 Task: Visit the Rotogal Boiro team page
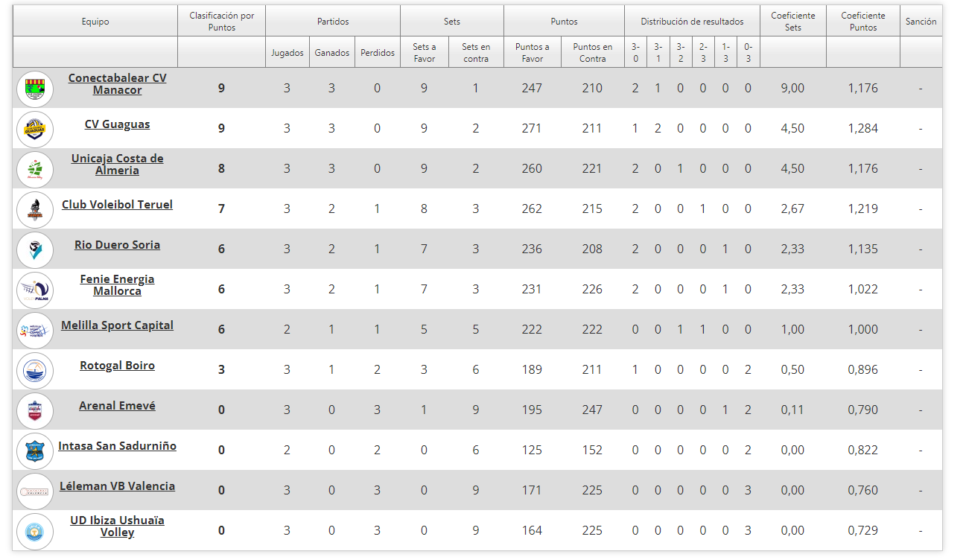[x=118, y=366]
